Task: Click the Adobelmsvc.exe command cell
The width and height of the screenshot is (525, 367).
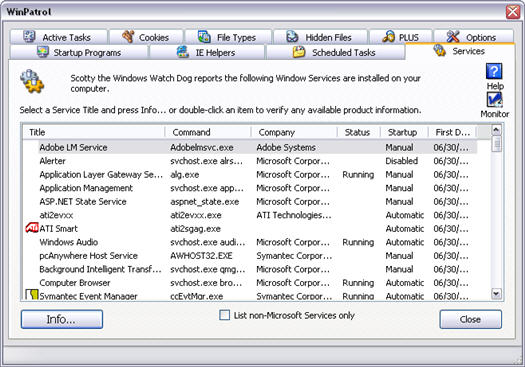Action: [202, 147]
